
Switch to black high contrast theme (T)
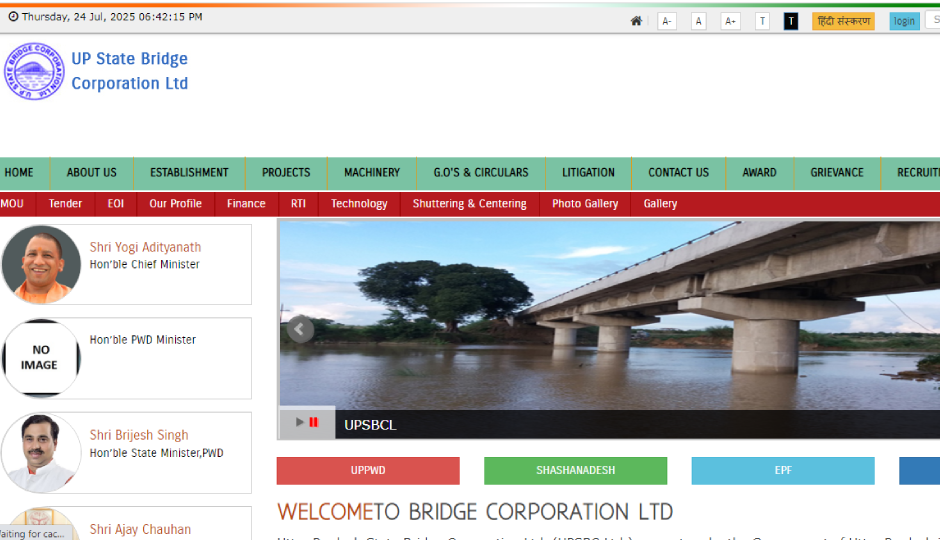(x=791, y=21)
